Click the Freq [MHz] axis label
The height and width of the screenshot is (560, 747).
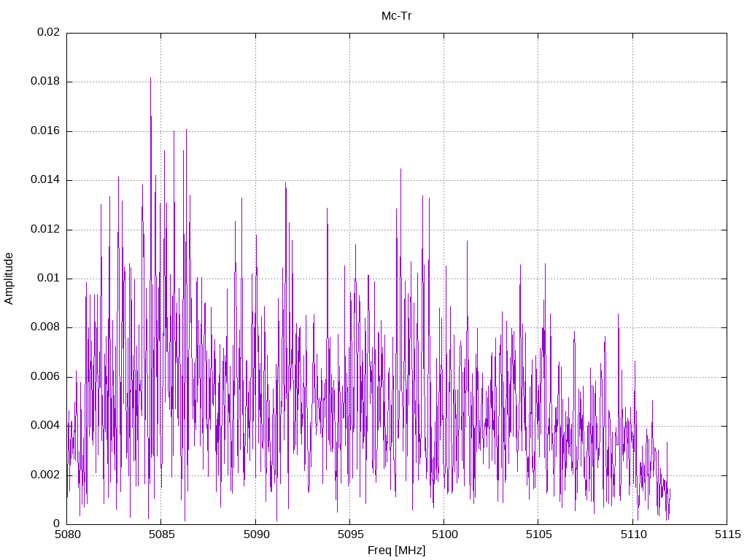click(396, 551)
